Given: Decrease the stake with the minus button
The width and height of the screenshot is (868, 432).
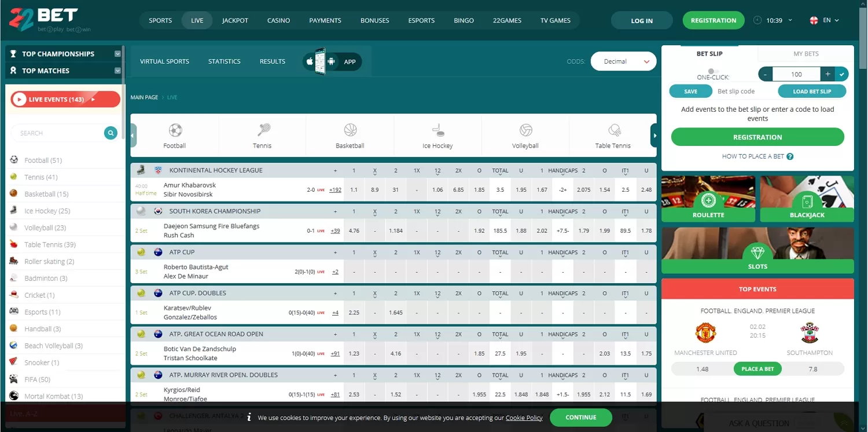Looking at the screenshot, I should (x=766, y=74).
